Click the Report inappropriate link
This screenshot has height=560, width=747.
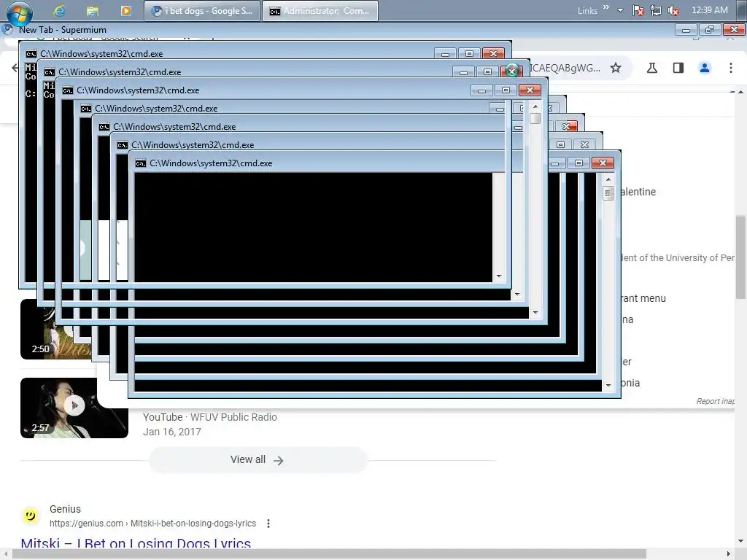tap(716, 402)
